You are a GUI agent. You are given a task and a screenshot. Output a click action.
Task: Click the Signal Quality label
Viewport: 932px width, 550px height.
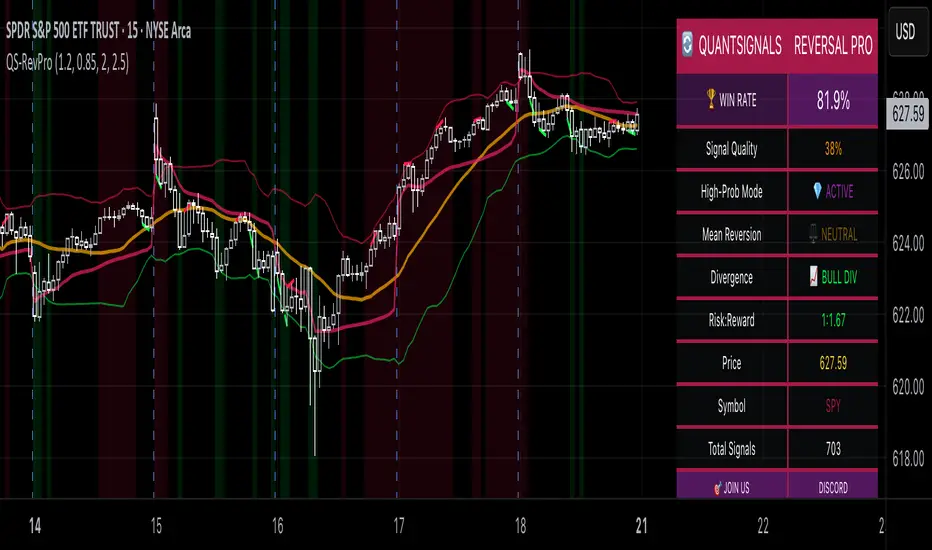[x=731, y=149]
